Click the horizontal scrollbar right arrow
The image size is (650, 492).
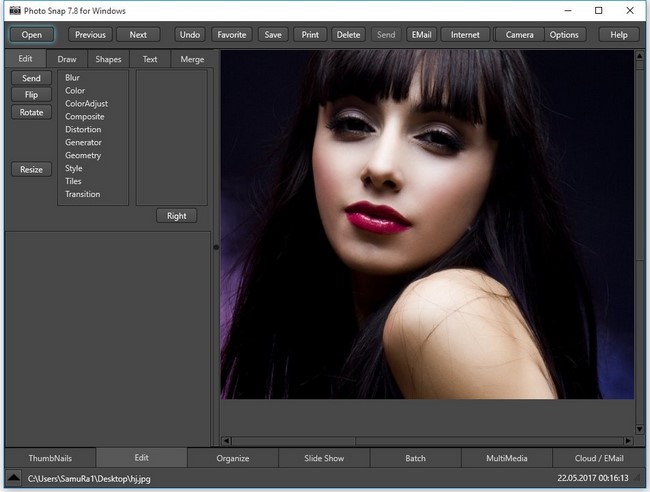coord(629,440)
